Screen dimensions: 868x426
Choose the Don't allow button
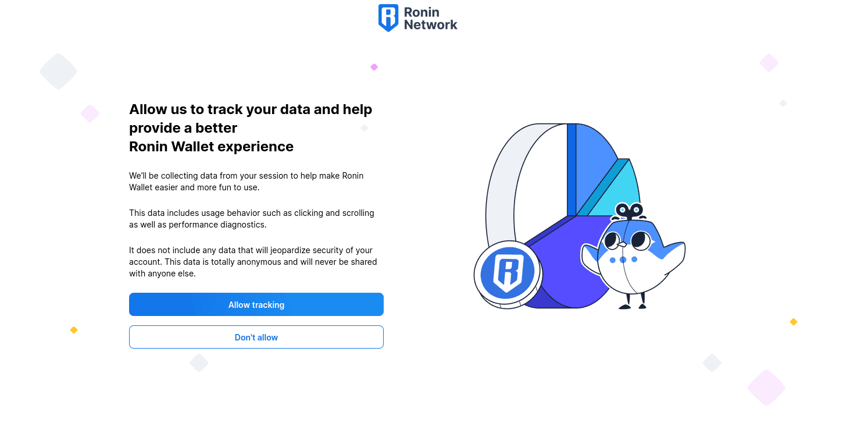point(256,337)
